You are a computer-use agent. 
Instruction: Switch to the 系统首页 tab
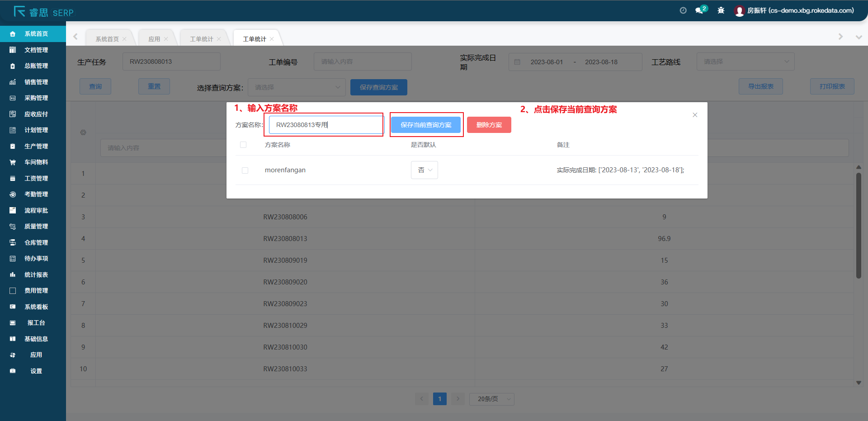107,39
